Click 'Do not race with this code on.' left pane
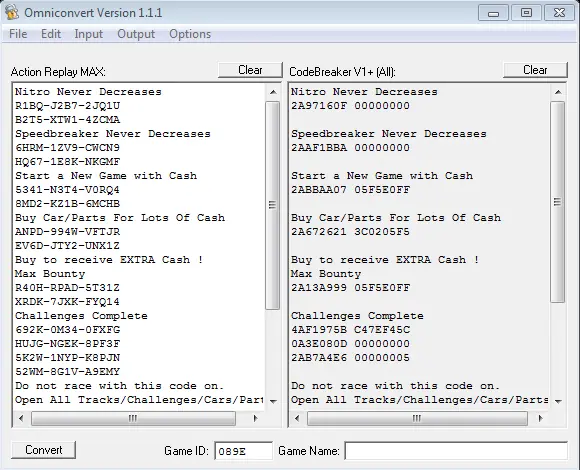 [x=119, y=386]
